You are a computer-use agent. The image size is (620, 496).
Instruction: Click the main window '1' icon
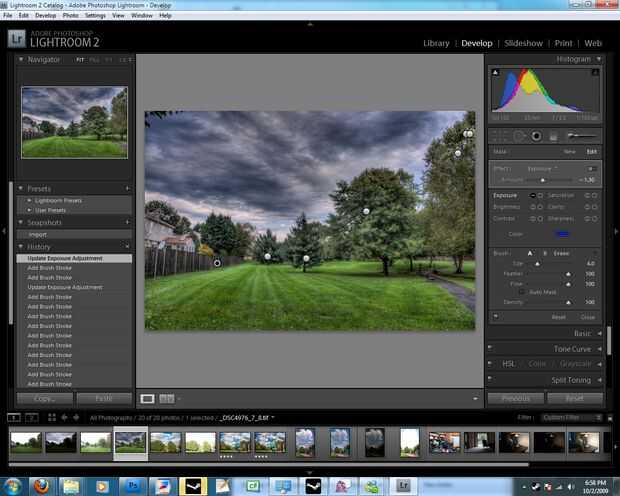click(x=14, y=417)
